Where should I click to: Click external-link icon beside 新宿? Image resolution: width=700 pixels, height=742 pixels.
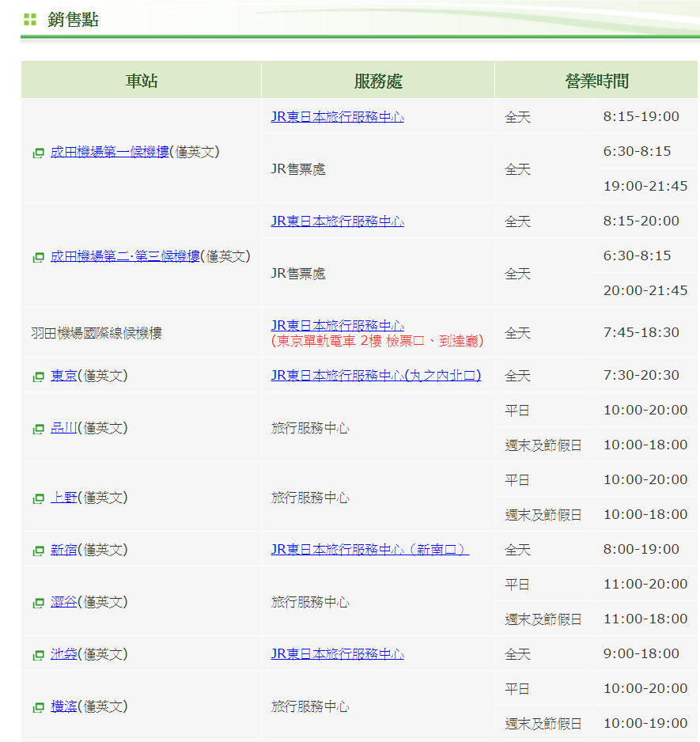click(x=38, y=551)
